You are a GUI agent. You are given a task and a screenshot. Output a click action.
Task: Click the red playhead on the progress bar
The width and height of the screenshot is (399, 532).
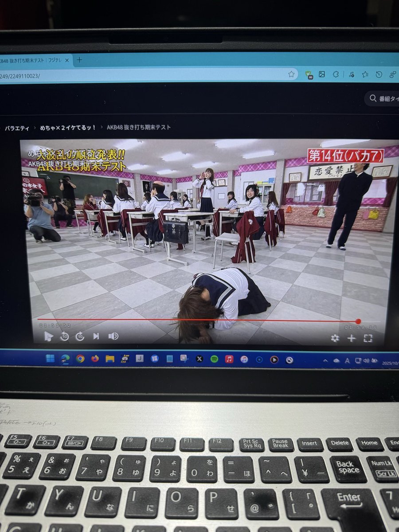tap(358, 321)
